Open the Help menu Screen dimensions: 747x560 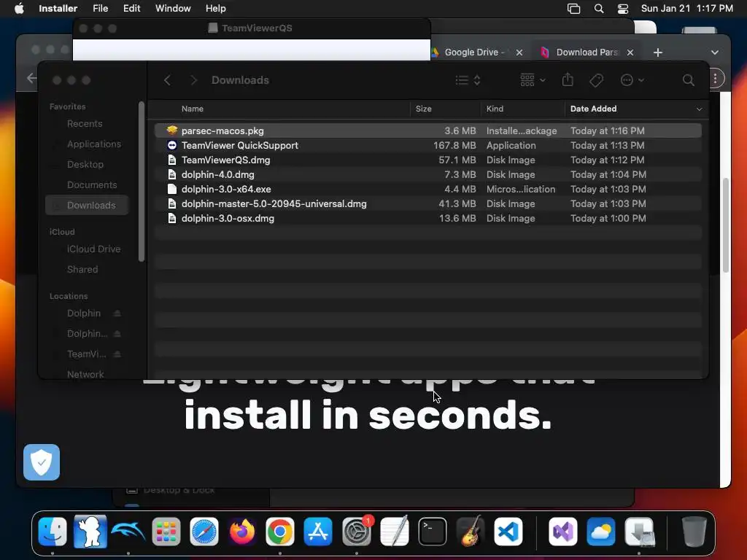(x=215, y=9)
